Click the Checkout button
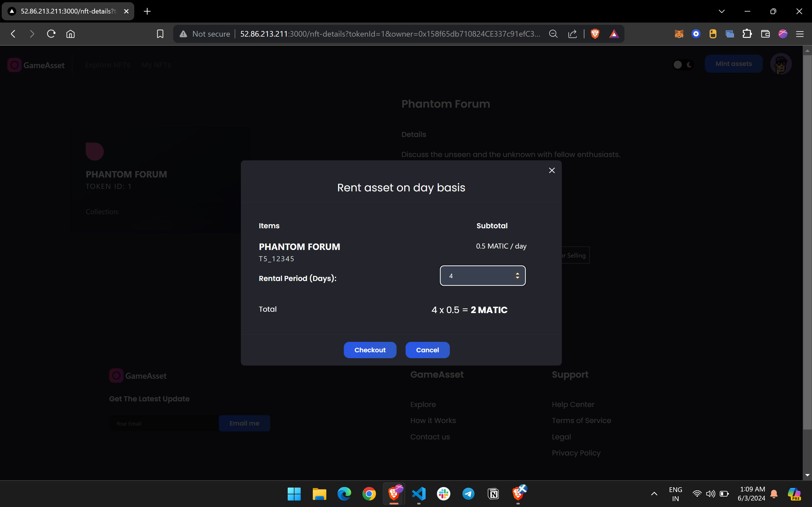 (370, 350)
